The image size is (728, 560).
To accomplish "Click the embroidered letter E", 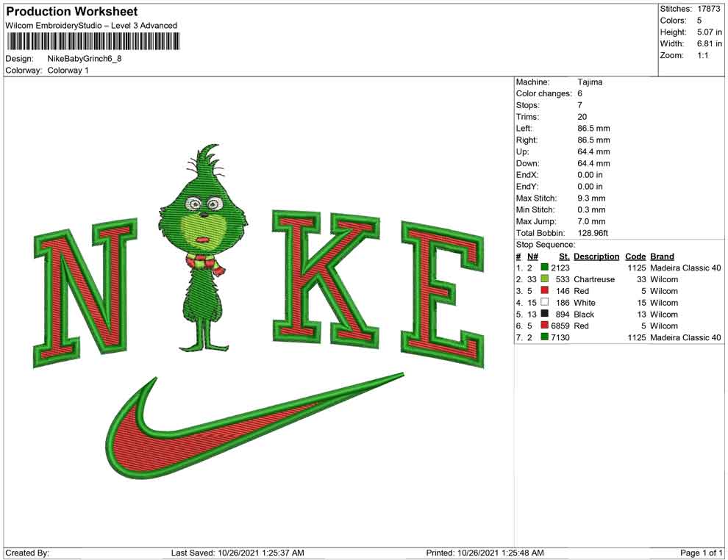I will [443, 295].
